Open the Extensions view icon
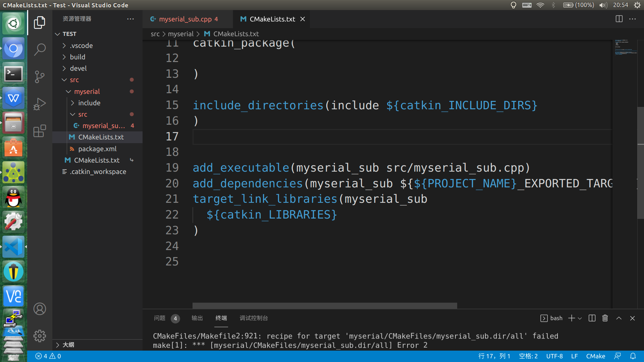 [x=39, y=132]
